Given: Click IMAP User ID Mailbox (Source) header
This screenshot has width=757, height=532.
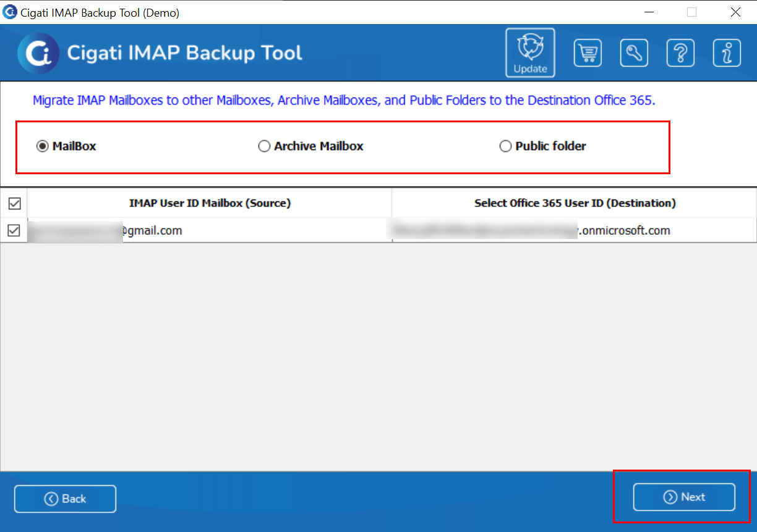Looking at the screenshot, I should coord(210,203).
